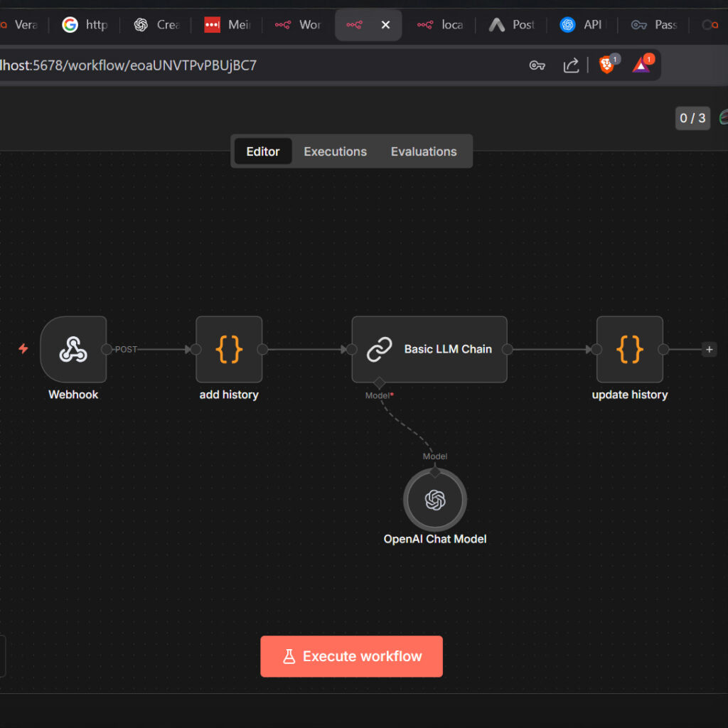Viewport: 728px width, 728px height.
Task: Open the Basic LLM Chain node
Action: tap(429, 349)
